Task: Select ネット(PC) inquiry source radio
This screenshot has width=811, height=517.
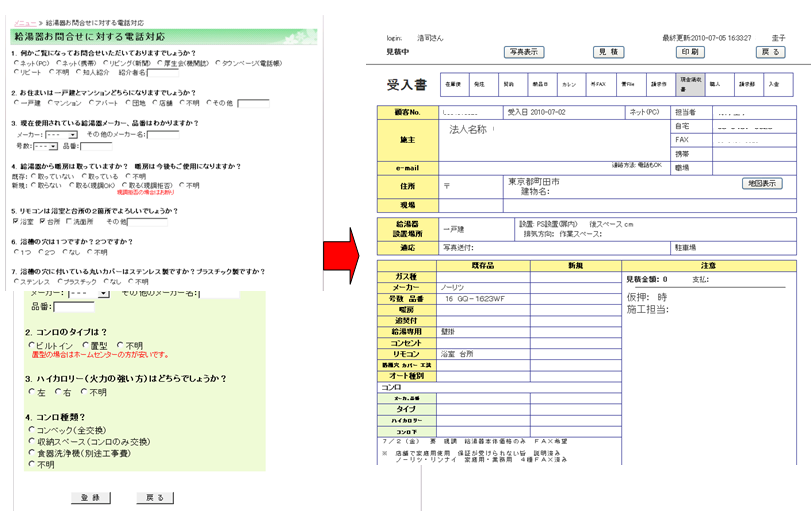Action: click(17, 63)
